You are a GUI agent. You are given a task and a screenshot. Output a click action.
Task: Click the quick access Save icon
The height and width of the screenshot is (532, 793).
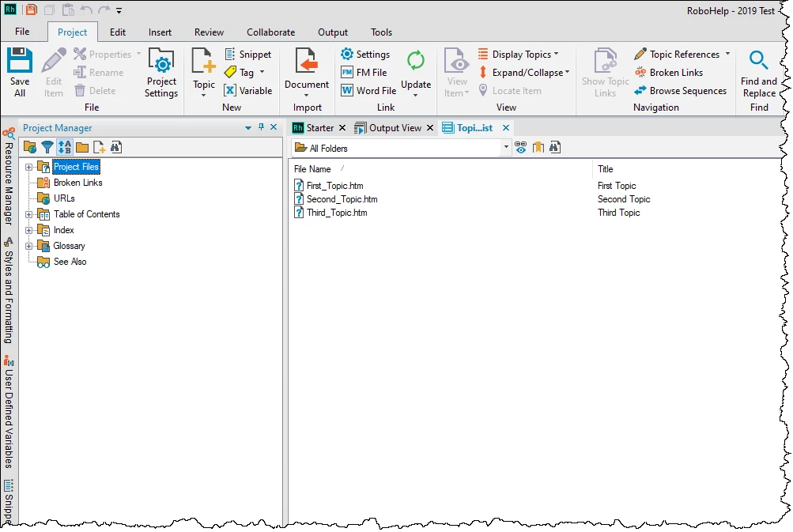[31, 9]
